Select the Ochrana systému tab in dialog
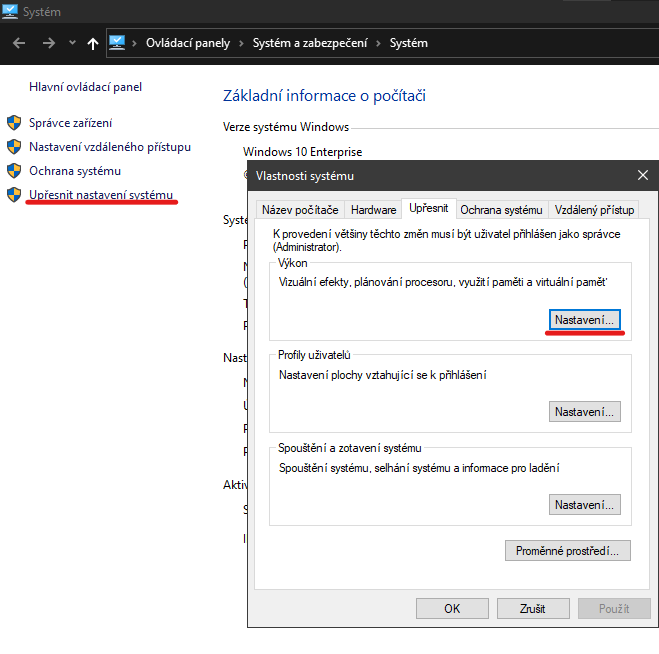The width and height of the screenshot is (659, 654). coord(501,210)
